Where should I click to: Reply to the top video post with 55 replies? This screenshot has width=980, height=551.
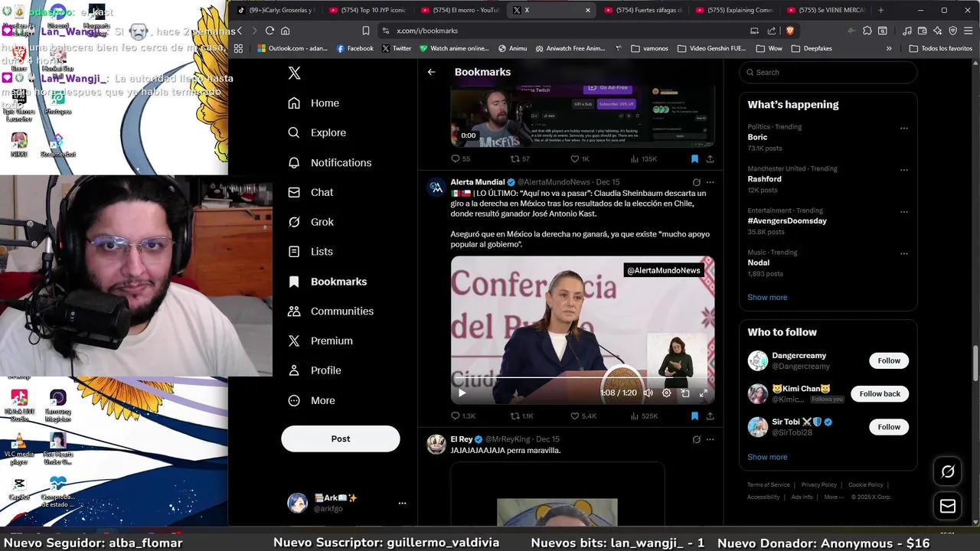(460, 158)
